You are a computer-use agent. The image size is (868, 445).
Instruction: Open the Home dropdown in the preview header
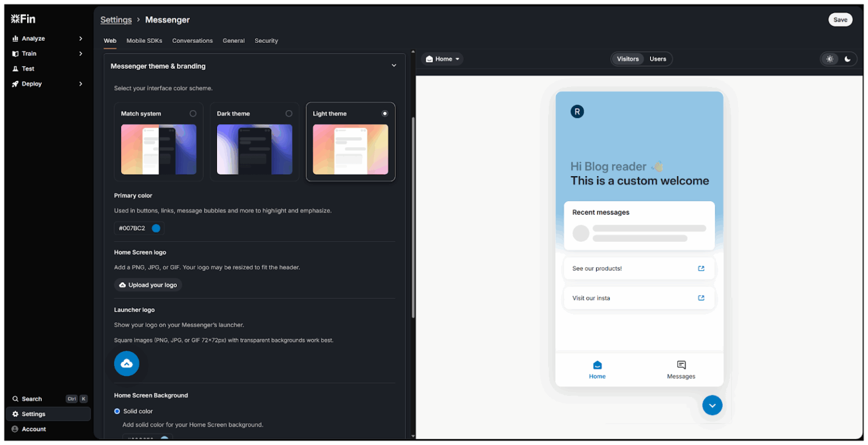click(x=442, y=59)
